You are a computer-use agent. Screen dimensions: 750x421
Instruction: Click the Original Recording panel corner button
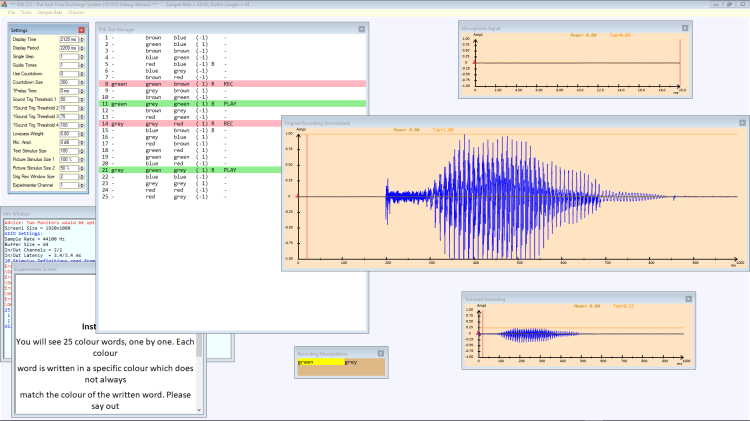click(x=741, y=122)
